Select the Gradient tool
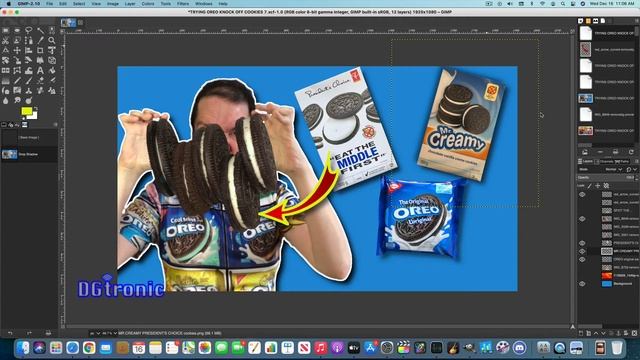The width and height of the screenshot is (640, 360). pyautogui.click(x=5, y=81)
